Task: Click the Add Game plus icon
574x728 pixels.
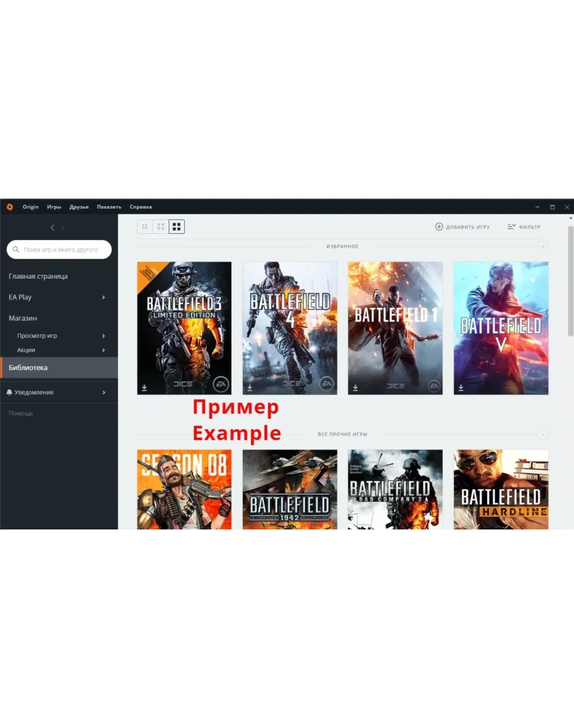Action: tap(439, 227)
